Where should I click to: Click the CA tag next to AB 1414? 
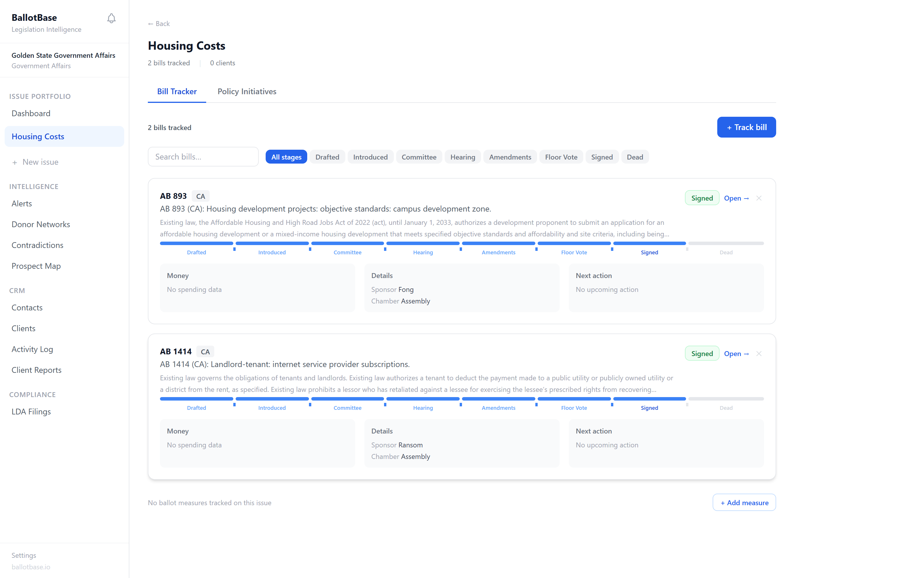(x=205, y=352)
